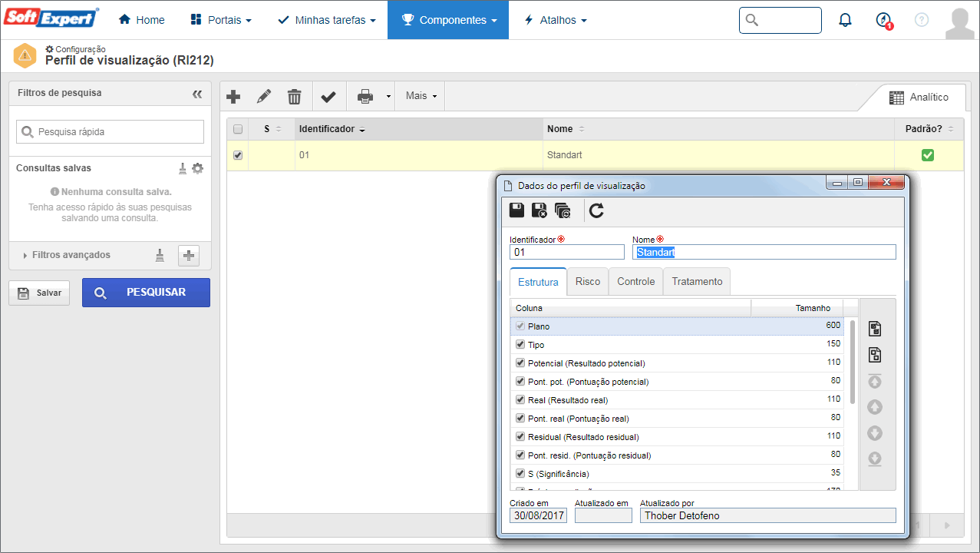The width and height of the screenshot is (980, 553).
Task: Toggle Pont. resid. (Pontuação residual) checkbox
Action: tap(520, 455)
